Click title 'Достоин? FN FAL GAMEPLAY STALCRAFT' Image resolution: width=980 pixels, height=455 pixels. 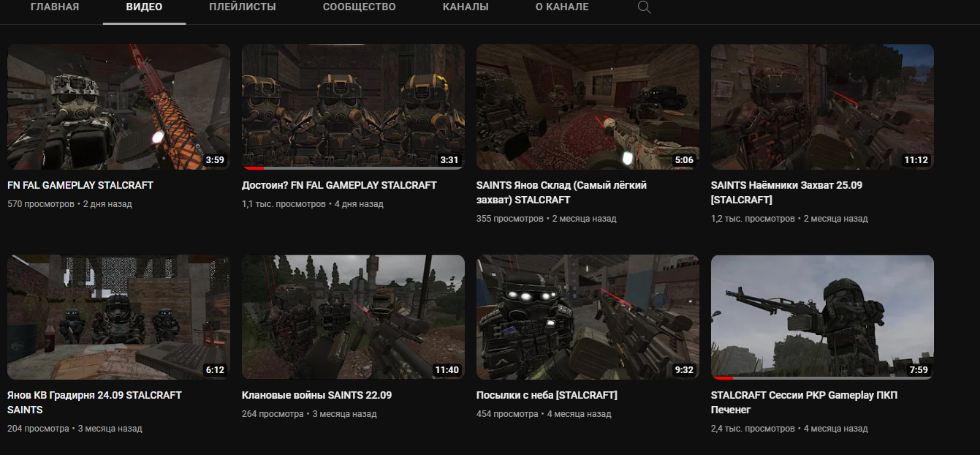click(x=339, y=185)
